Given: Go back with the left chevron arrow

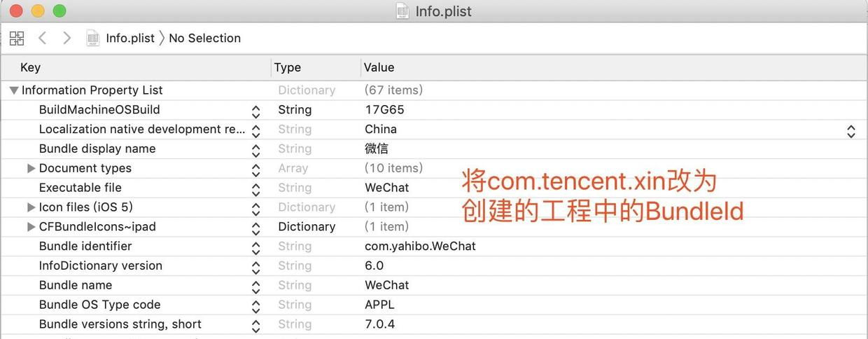Looking at the screenshot, I should coord(42,38).
